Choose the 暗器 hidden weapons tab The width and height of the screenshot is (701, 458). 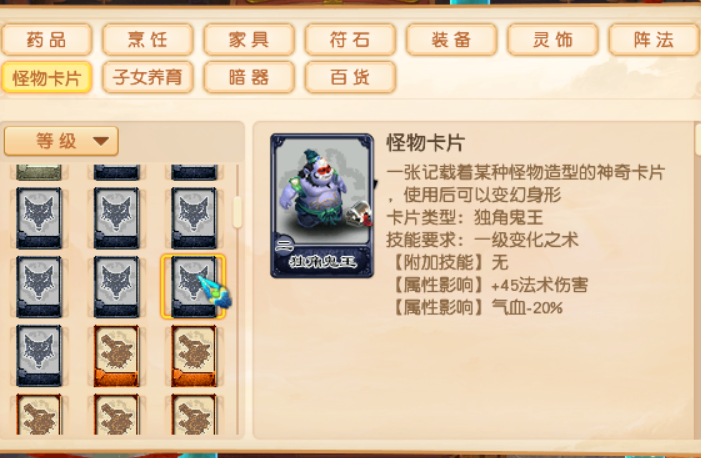249,78
